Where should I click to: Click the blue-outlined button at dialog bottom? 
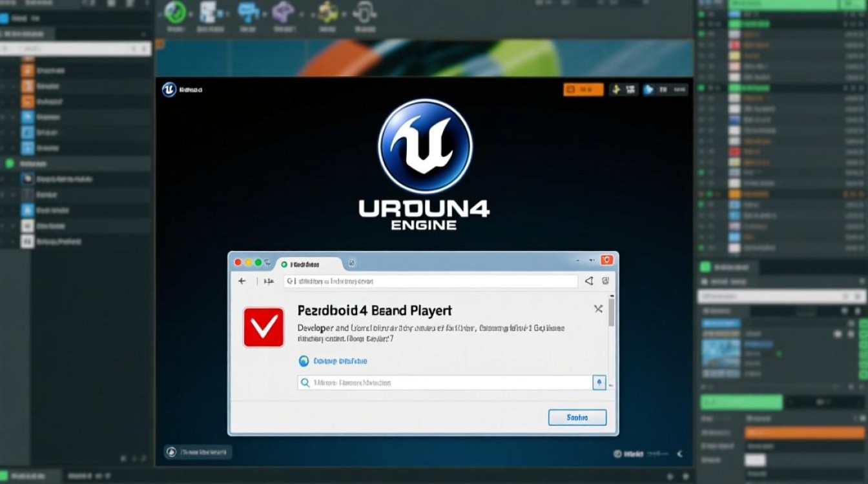click(x=577, y=418)
